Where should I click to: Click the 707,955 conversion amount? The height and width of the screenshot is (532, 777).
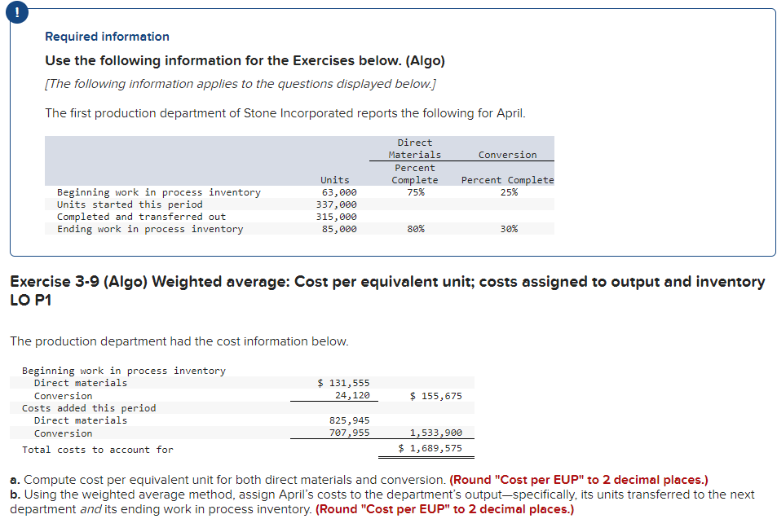coord(349,433)
